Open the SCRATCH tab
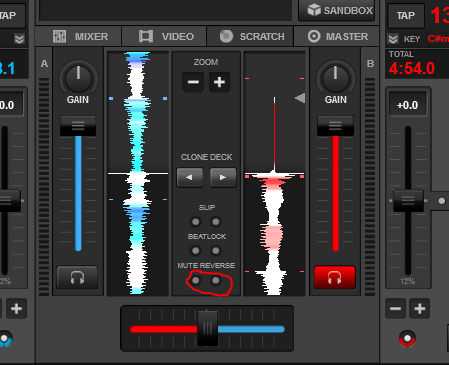The image size is (449, 365). point(250,36)
